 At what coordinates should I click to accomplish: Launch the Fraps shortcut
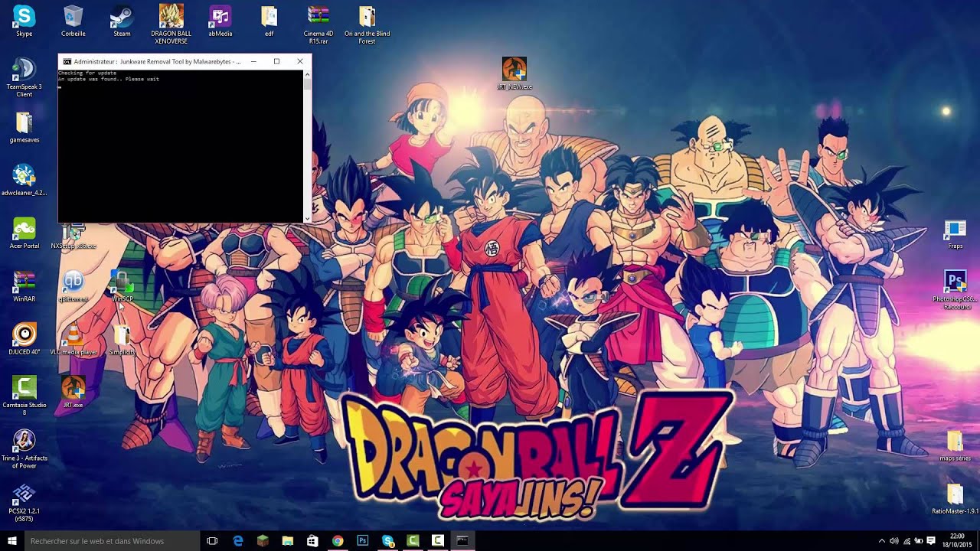point(955,233)
